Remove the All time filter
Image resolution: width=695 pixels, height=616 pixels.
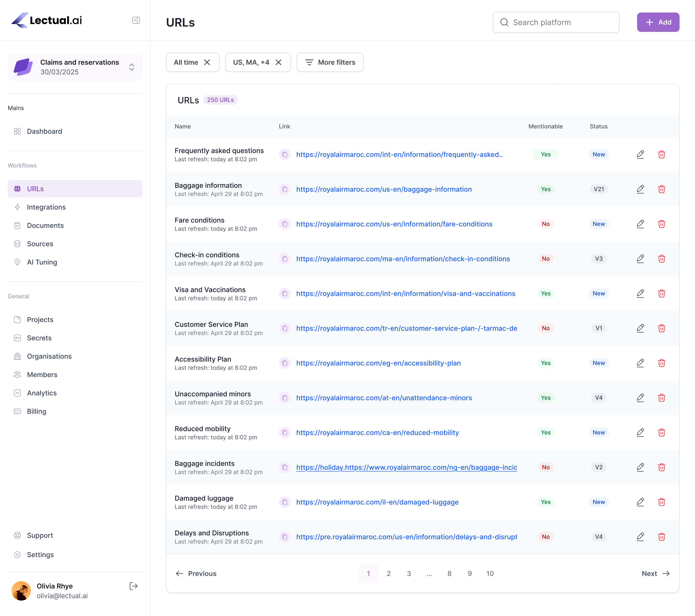[x=207, y=62]
